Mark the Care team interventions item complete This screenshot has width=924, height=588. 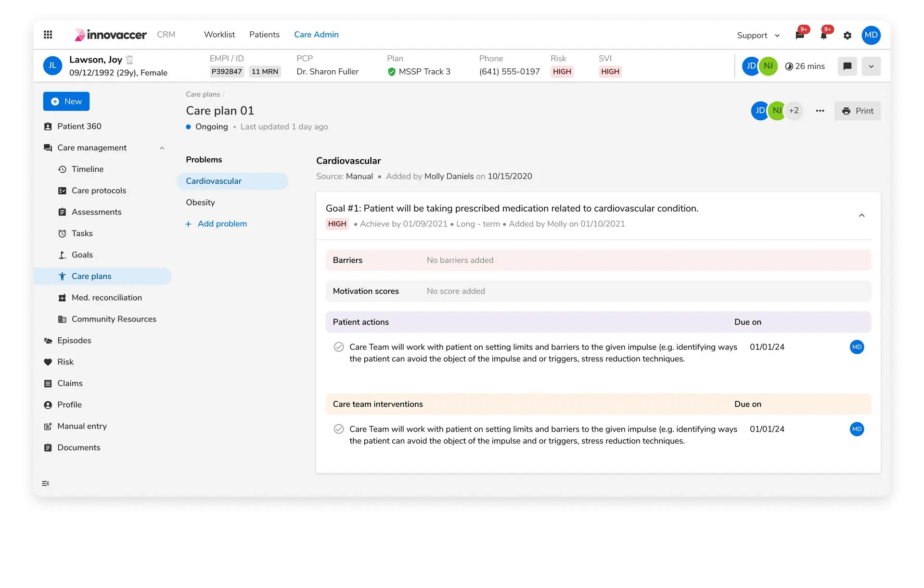pyautogui.click(x=339, y=429)
